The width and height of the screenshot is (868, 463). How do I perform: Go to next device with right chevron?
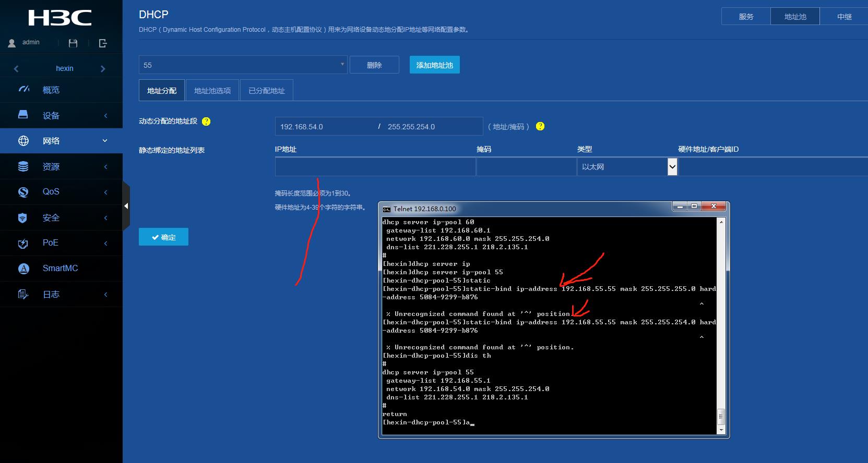[x=103, y=69]
